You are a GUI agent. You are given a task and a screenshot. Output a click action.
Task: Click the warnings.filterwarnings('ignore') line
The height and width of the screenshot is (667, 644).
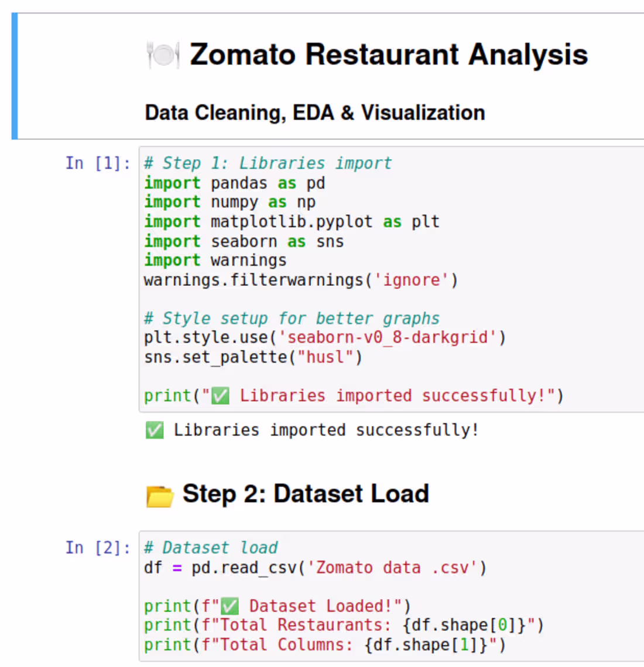[299, 280]
